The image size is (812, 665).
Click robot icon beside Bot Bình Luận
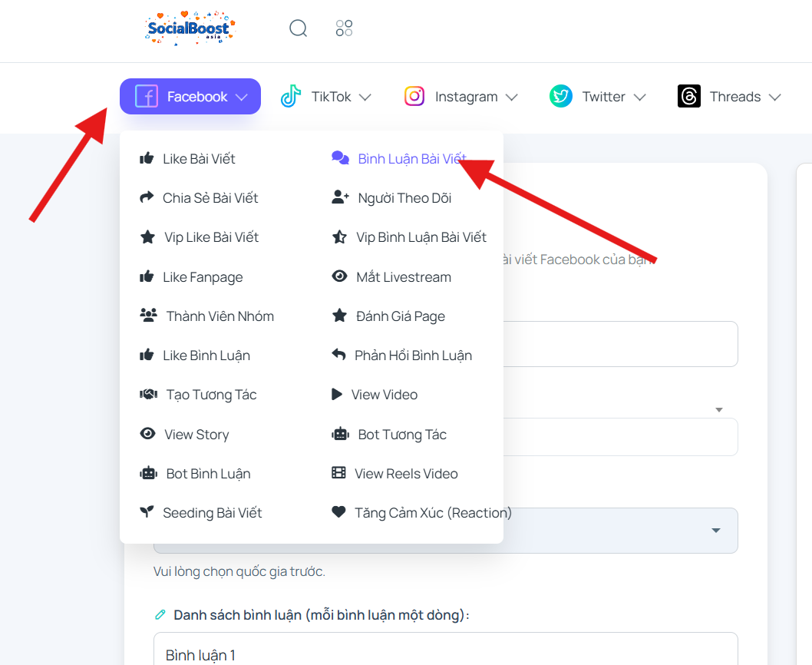149,473
